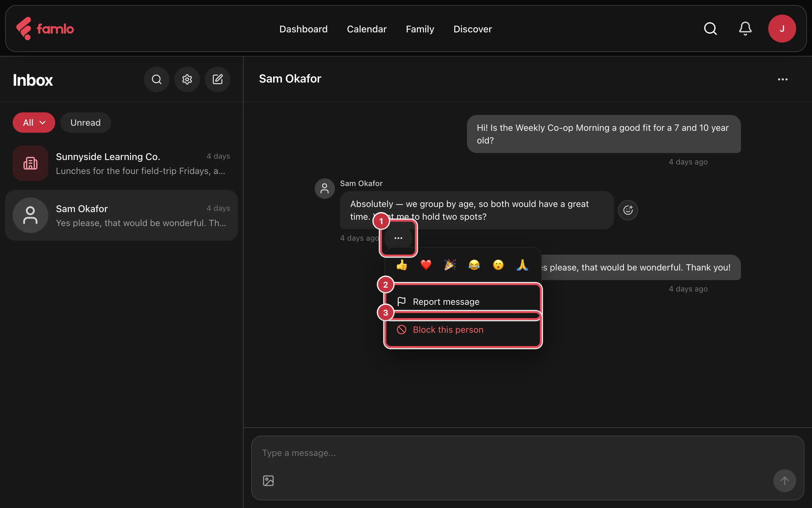Click Sam Okafor avatar beside chat message
Viewport: 812px width, 508px height.
[x=324, y=189]
